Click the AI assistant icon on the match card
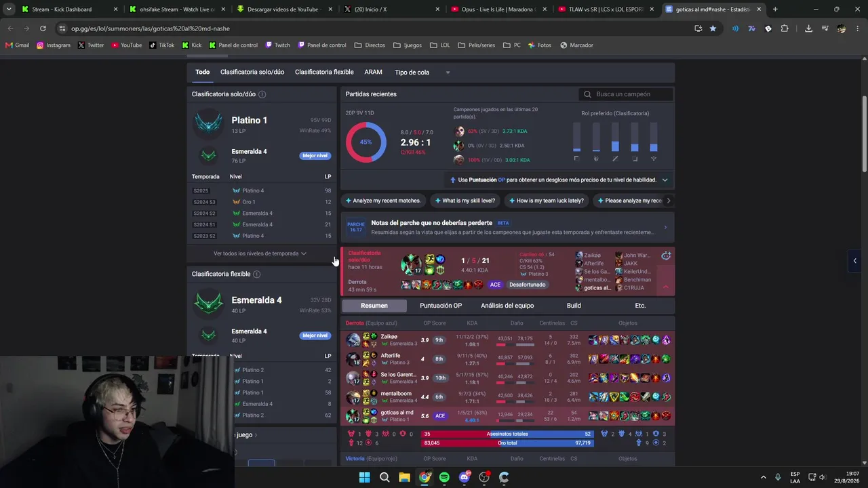Screen dimensions: 868x488 666,256
